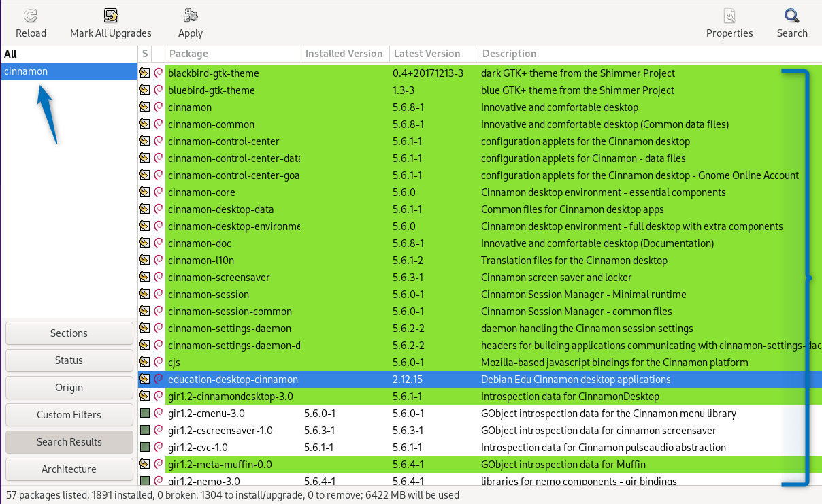Switch to the Architecture view
The width and height of the screenshot is (822, 504).
[69, 469]
